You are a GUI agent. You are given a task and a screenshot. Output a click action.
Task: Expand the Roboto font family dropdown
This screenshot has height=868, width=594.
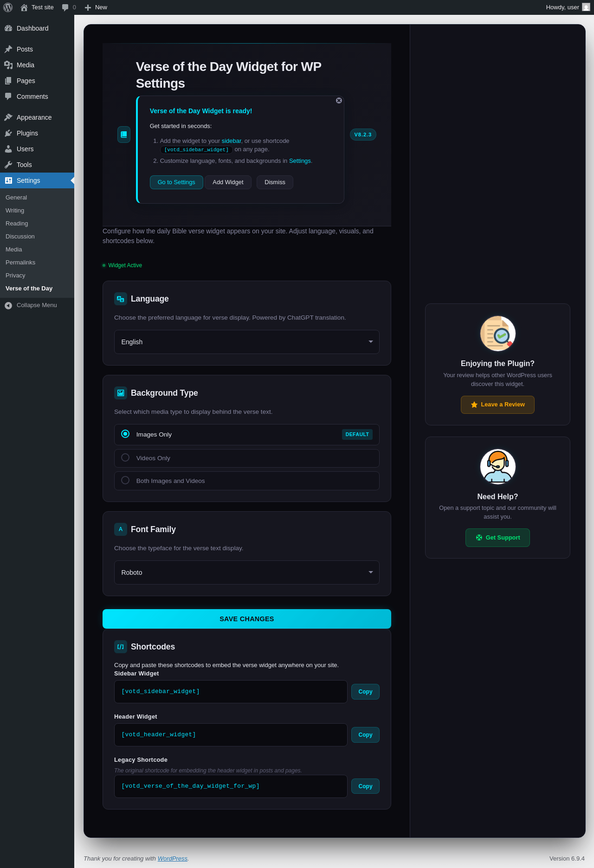coord(247,572)
